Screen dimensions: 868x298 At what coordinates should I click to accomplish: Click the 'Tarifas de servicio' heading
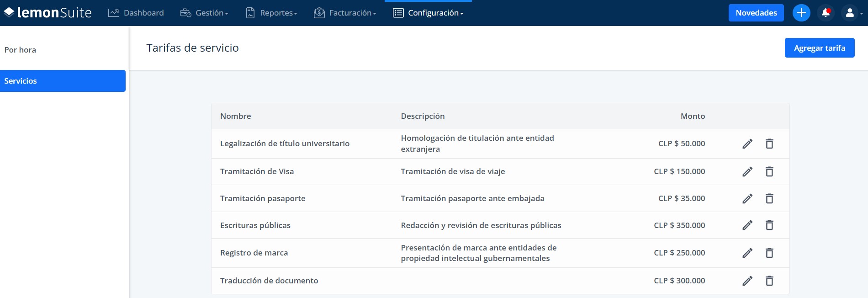click(x=192, y=48)
